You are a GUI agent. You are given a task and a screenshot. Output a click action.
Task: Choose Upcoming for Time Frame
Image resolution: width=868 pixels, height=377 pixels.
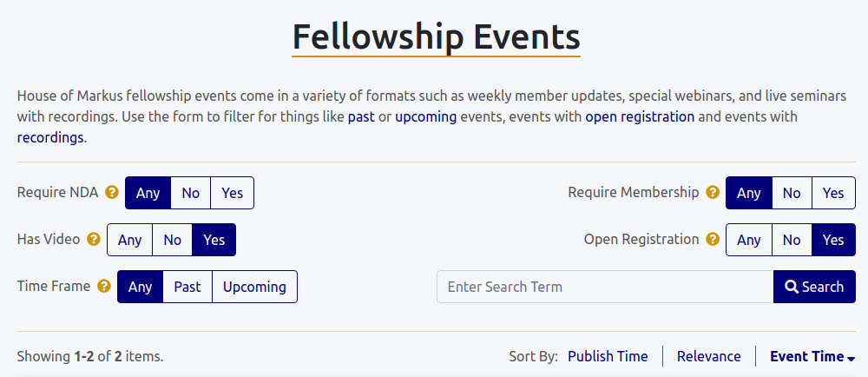click(254, 287)
